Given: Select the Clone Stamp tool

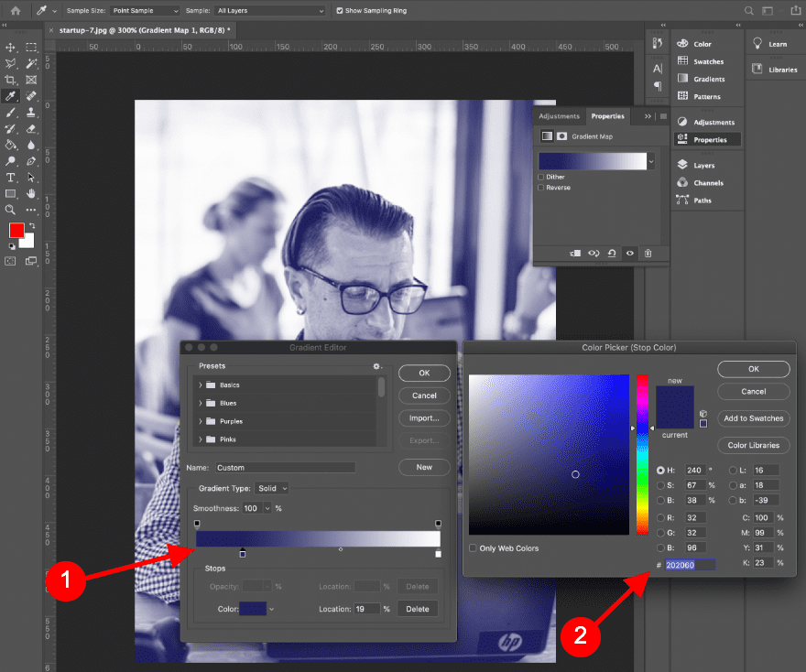Looking at the screenshot, I should (31, 112).
